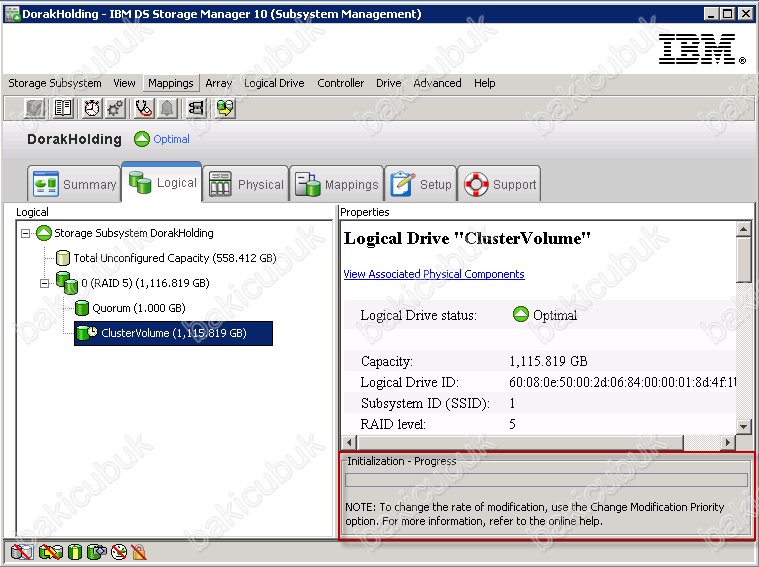
Task: Switch to the Mappings tab
Action: (x=336, y=184)
